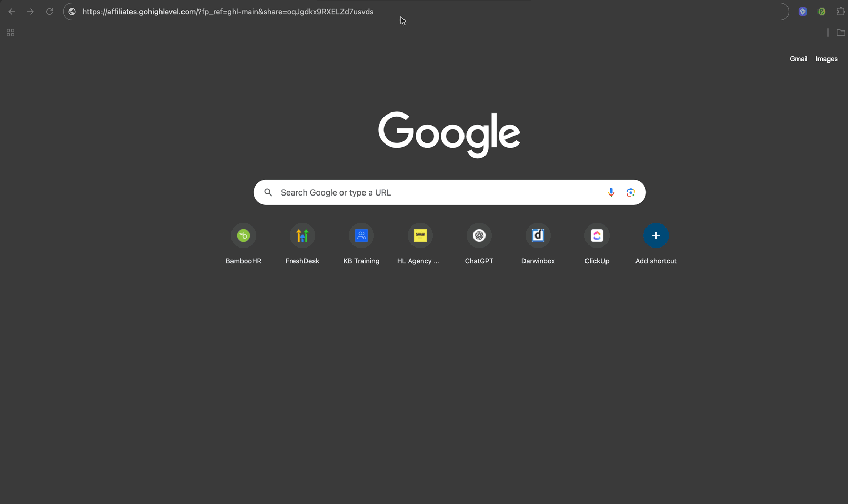The image size is (848, 504).
Task: Open the blue gear extension
Action: coord(803,11)
